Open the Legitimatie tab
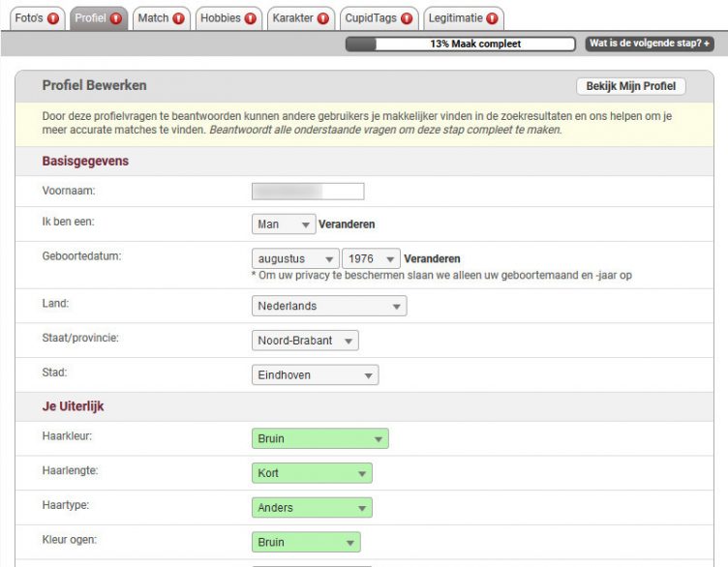The image size is (728, 567). click(456, 18)
